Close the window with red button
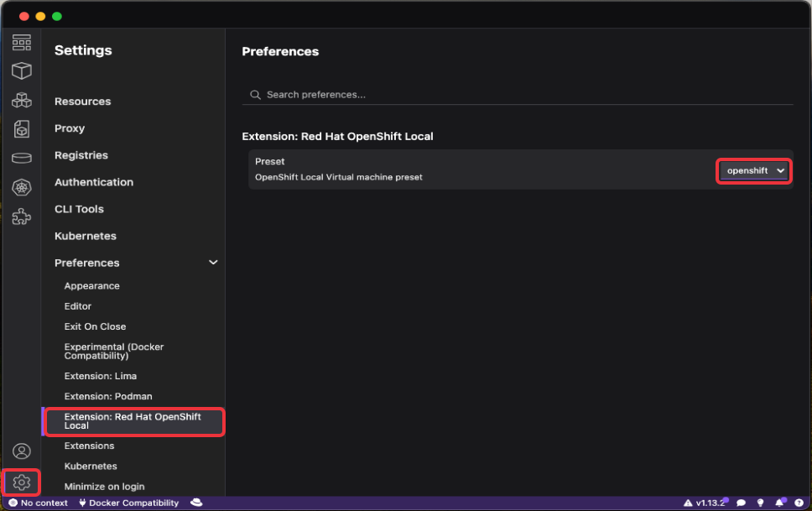The height and width of the screenshot is (511, 812). (23, 17)
